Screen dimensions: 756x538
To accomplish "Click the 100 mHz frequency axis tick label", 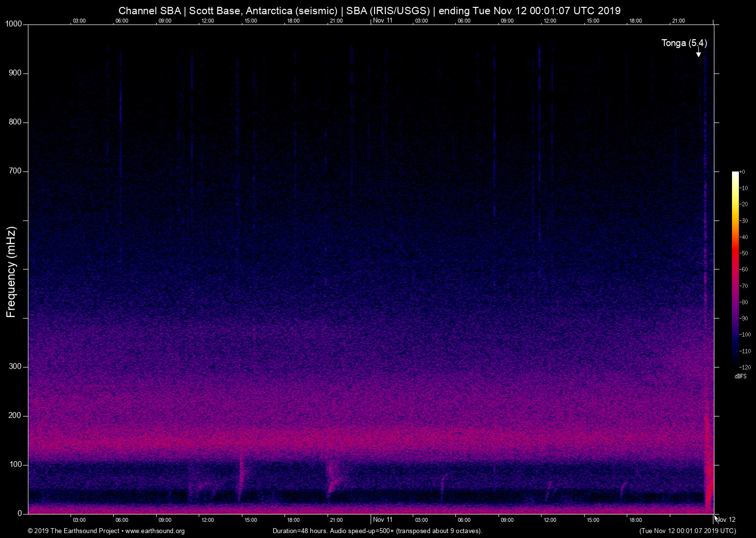I will [x=15, y=465].
